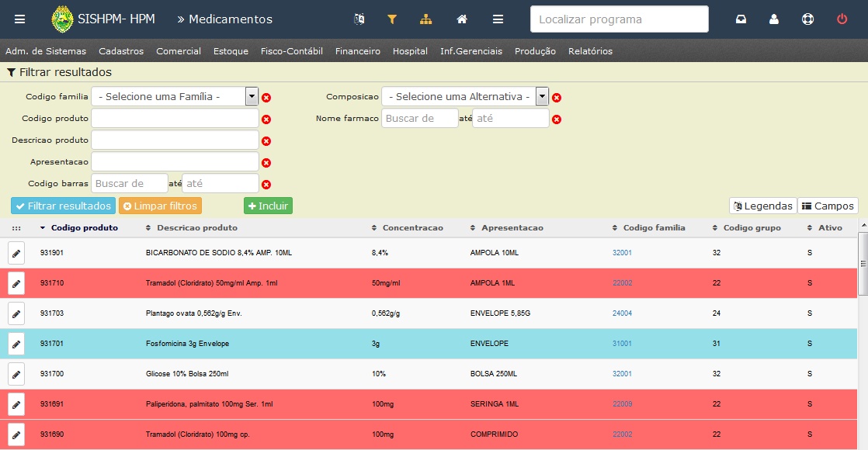Image resolution: width=868 pixels, height=450 pixels.
Task: Edit product 931901 with pencil icon
Action: pyautogui.click(x=16, y=254)
